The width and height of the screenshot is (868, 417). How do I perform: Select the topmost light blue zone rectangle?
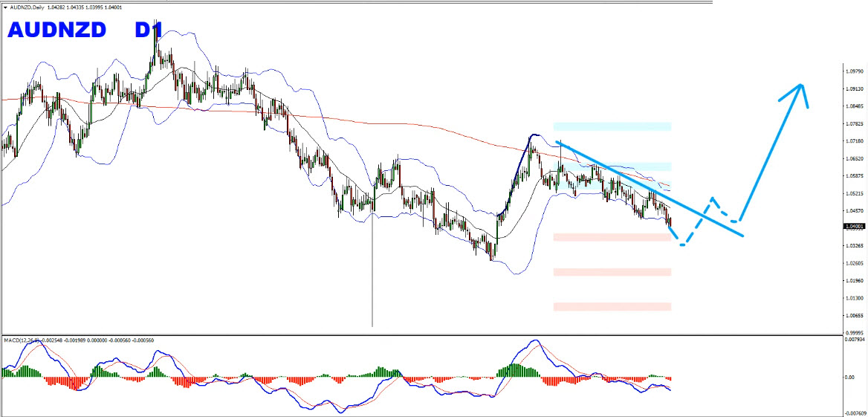click(612, 126)
